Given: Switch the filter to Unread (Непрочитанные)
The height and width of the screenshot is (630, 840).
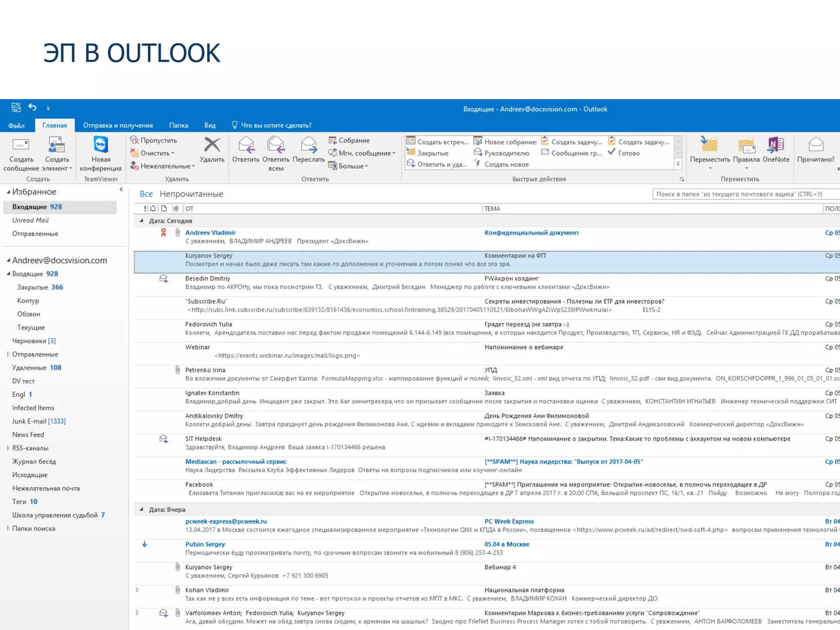Looking at the screenshot, I should click(x=191, y=194).
